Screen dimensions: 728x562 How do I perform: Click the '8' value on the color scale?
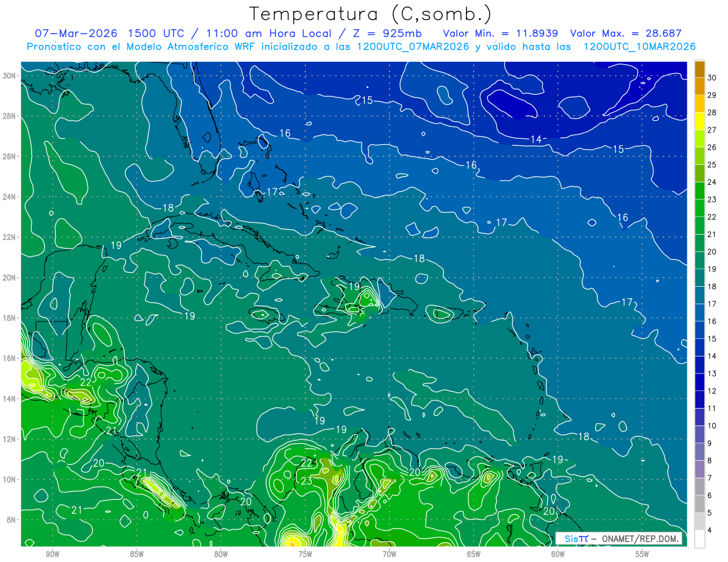(710, 461)
